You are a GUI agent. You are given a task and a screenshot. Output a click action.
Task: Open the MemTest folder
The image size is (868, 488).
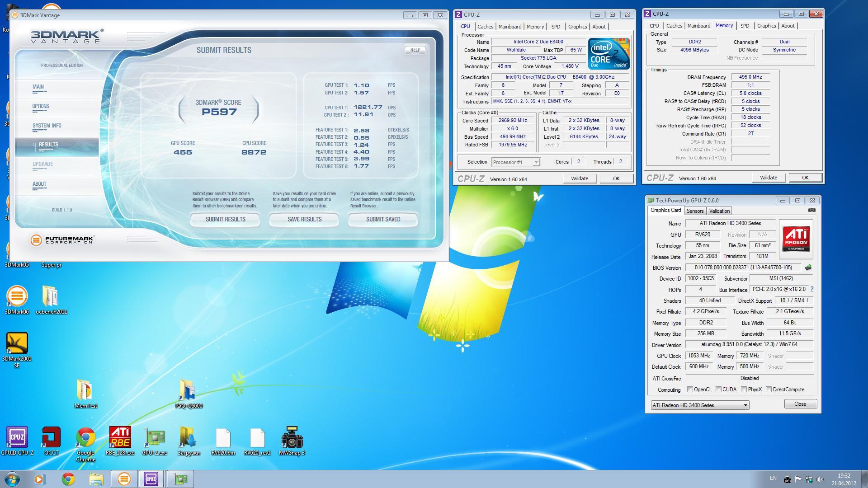pos(85,394)
